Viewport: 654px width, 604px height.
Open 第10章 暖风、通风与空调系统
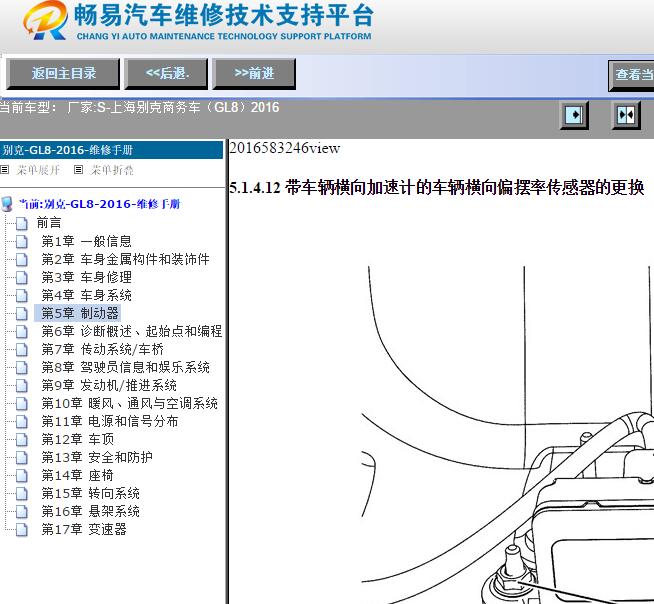tap(129, 403)
